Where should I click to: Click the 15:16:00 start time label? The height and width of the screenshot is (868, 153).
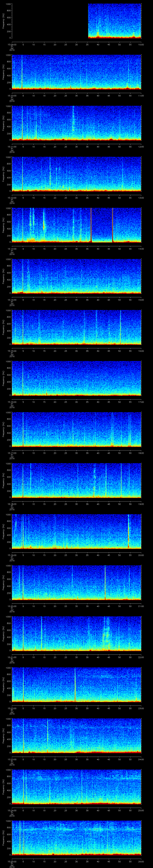12,402
